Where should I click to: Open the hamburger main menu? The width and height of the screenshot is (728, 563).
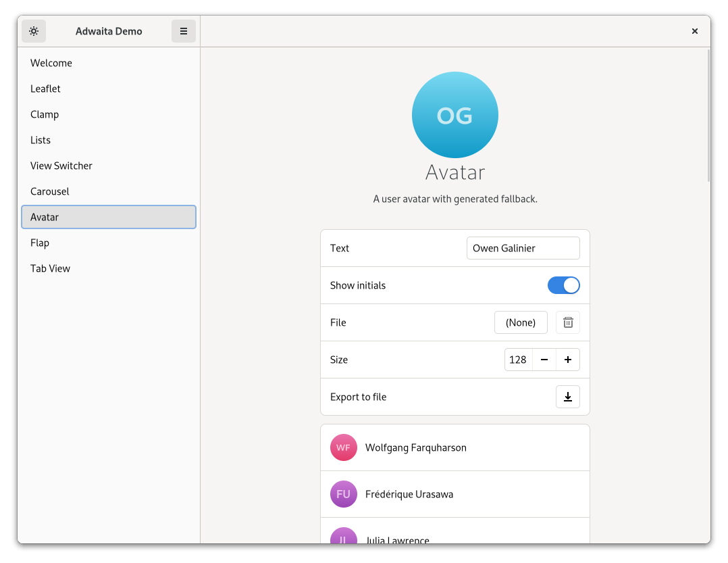coord(184,31)
